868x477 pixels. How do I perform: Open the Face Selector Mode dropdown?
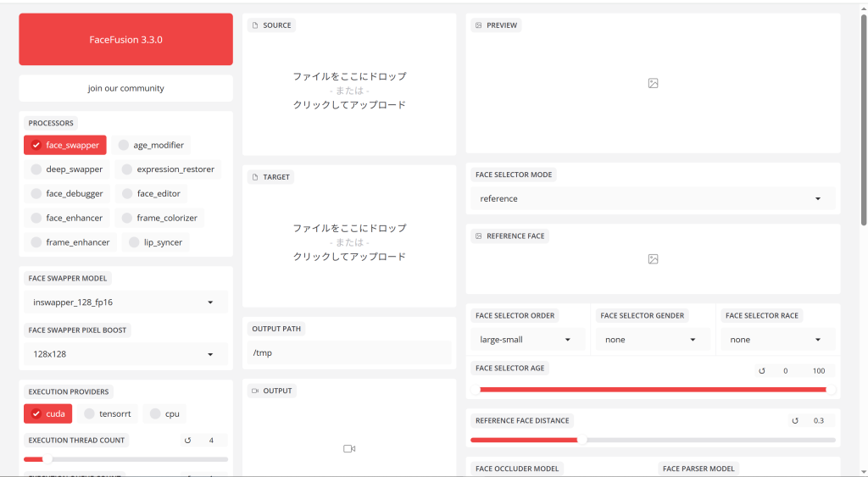[x=654, y=198]
